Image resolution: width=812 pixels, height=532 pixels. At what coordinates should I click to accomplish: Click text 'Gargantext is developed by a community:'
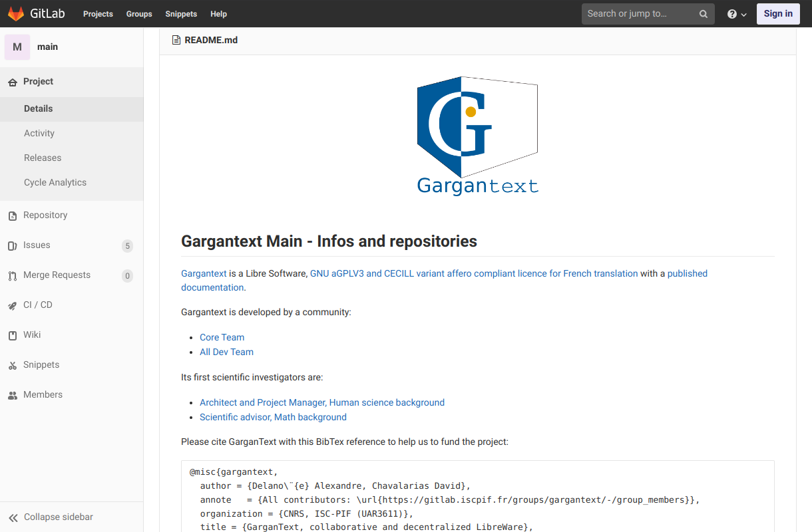pos(266,312)
